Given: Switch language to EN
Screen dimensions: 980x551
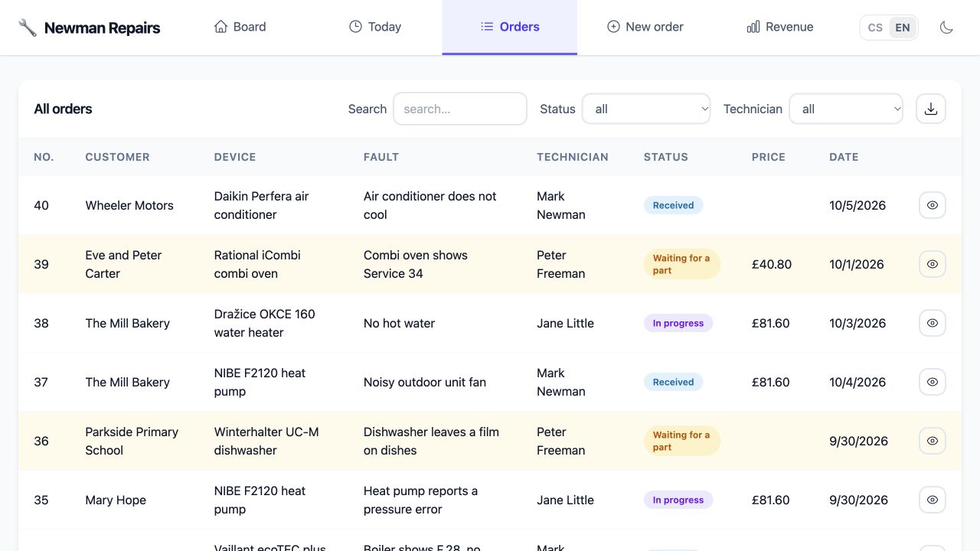Looking at the screenshot, I should 903,28.
